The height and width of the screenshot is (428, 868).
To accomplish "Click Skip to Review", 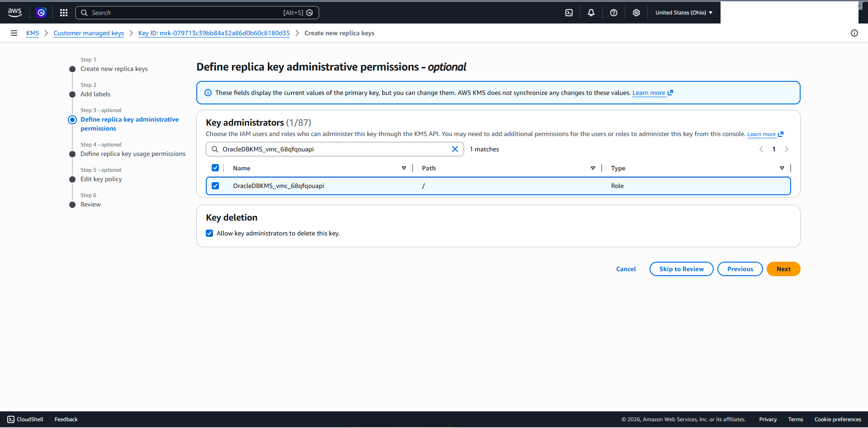I will tap(681, 269).
